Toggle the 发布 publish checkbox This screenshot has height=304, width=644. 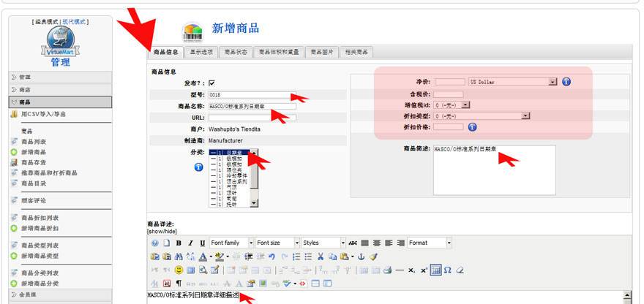tap(212, 83)
